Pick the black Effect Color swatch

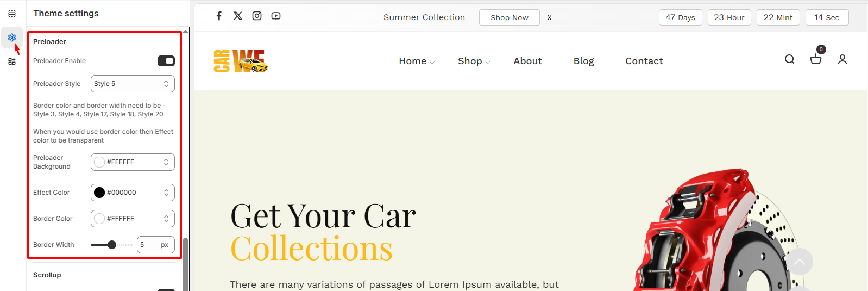pos(99,193)
